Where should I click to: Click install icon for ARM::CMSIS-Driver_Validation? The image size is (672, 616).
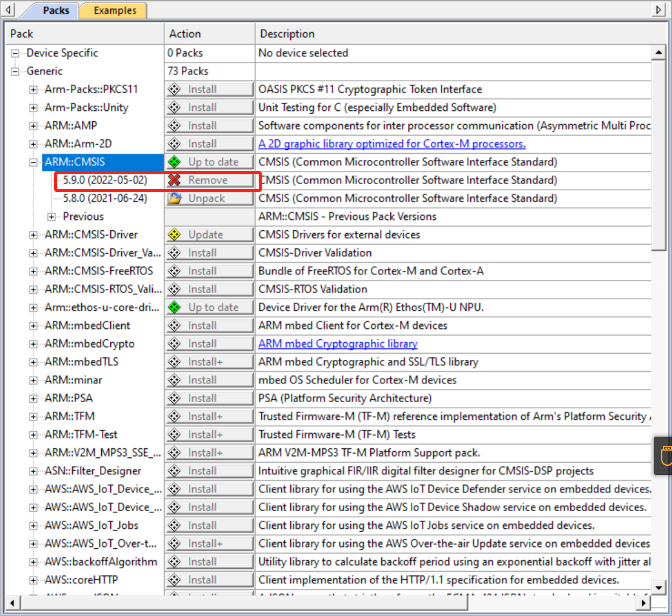(x=175, y=253)
